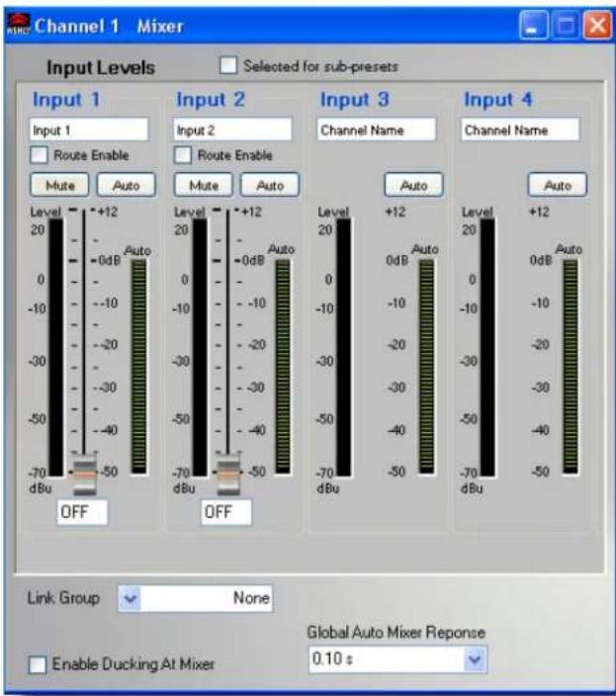Click the Input 2 Auto gain meter
This screenshot has height=696, width=616.
pos(282,367)
